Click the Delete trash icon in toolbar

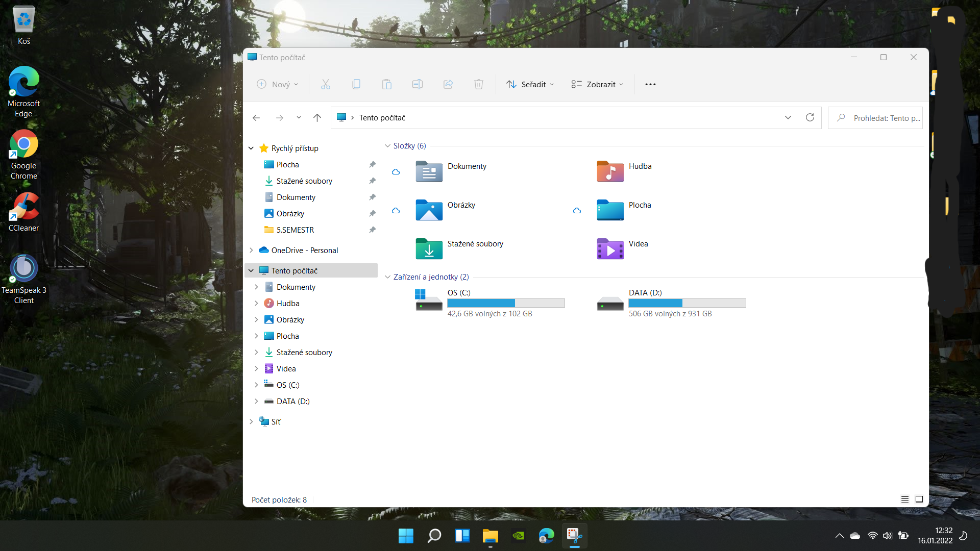coord(478,84)
